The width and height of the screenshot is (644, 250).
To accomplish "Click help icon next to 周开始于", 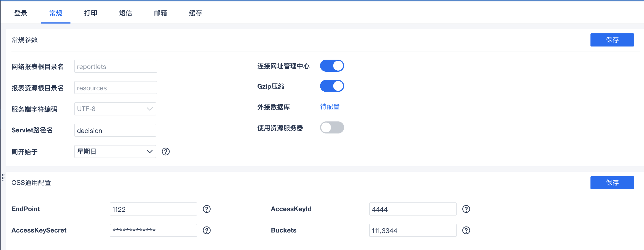I will click(166, 152).
